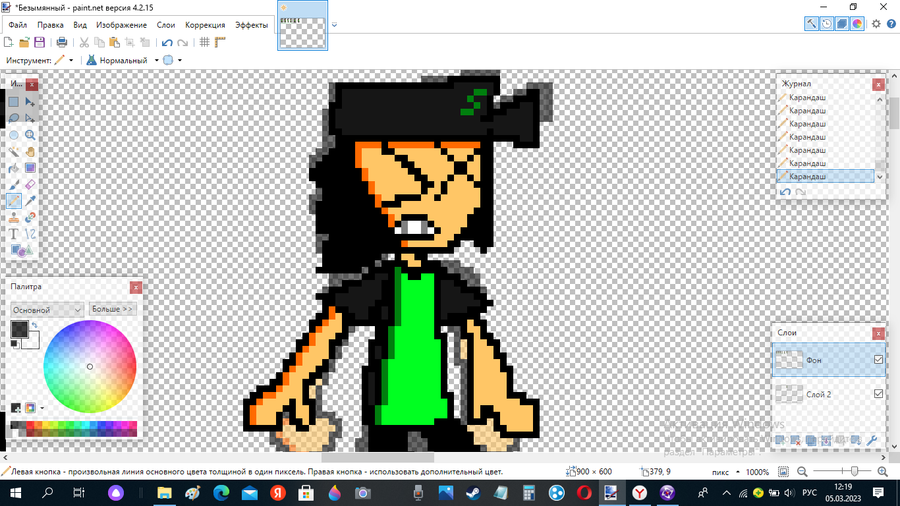Choose the Shapes tool
Viewport: 900px width, 506px height.
[22, 251]
